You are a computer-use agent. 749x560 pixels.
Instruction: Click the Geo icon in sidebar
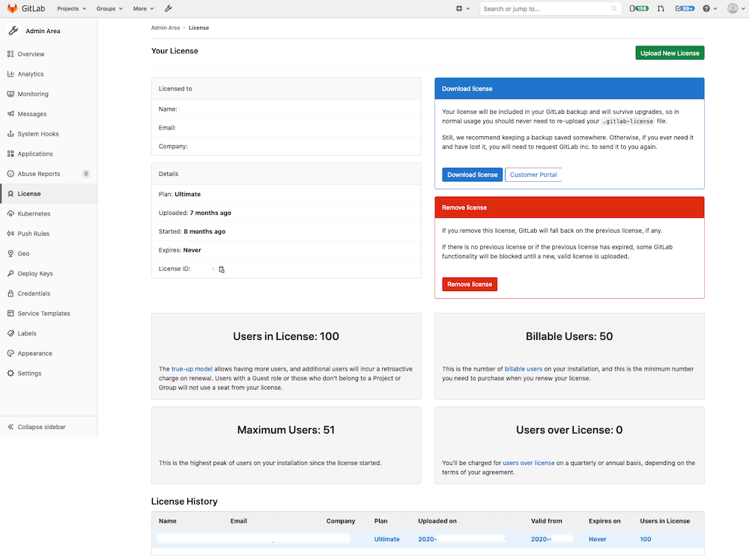(10, 254)
